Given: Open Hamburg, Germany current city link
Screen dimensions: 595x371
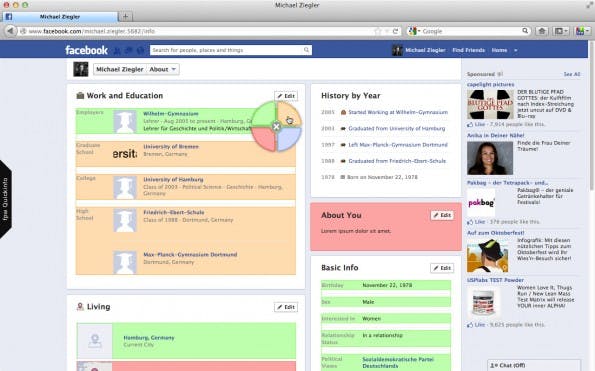Looking at the screenshot, I should click(x=149, y=338).
